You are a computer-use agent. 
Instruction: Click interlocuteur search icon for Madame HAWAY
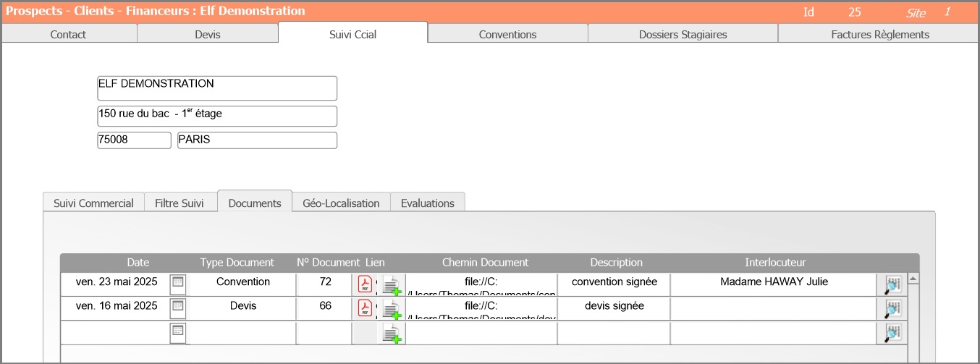893,285
